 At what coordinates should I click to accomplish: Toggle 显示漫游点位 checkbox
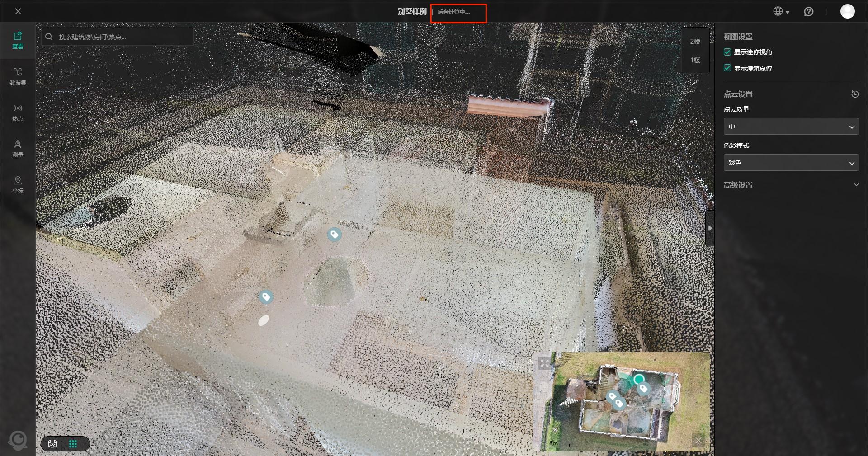point(727,68)
